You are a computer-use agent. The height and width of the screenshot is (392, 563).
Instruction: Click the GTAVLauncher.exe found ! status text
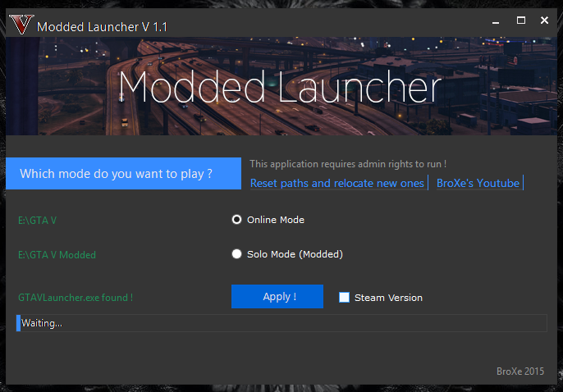click(x=76, y=298)
